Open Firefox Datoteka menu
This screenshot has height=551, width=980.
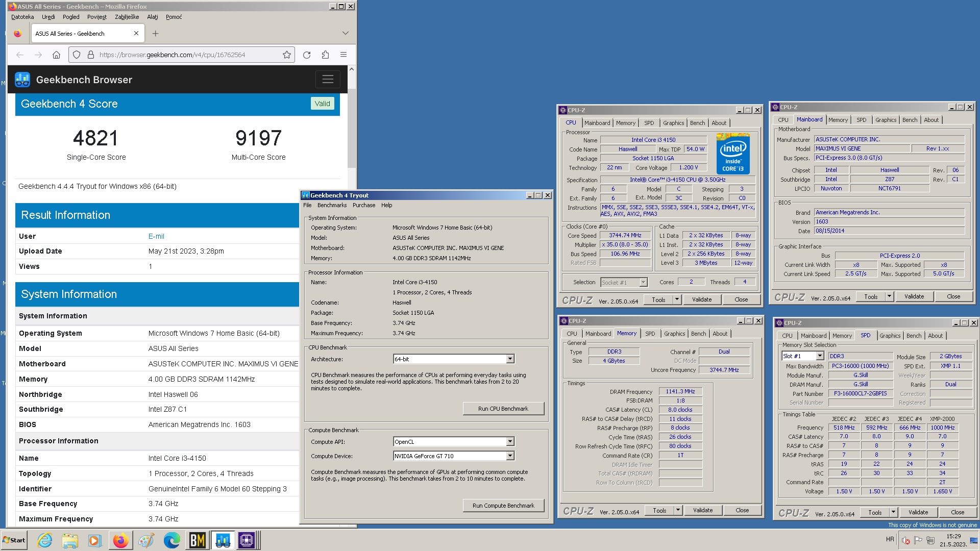(x=22, y=17)
